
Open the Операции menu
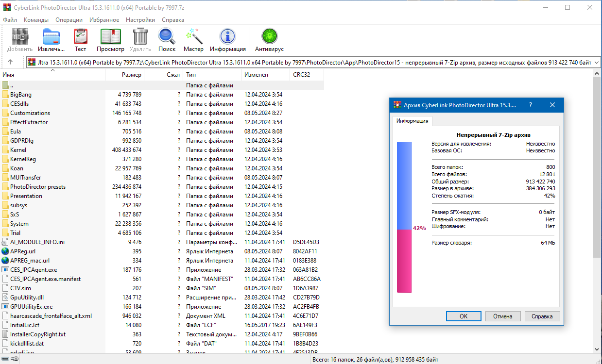pyautogui.click(x=69, y=20)
